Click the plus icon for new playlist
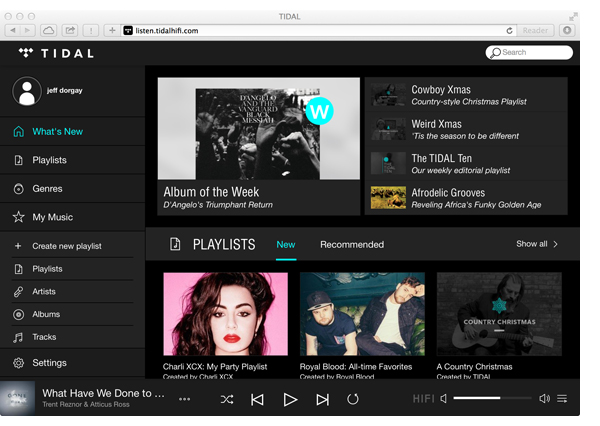The width and height of the screenshot is (600, 426). tap(18, 246)
